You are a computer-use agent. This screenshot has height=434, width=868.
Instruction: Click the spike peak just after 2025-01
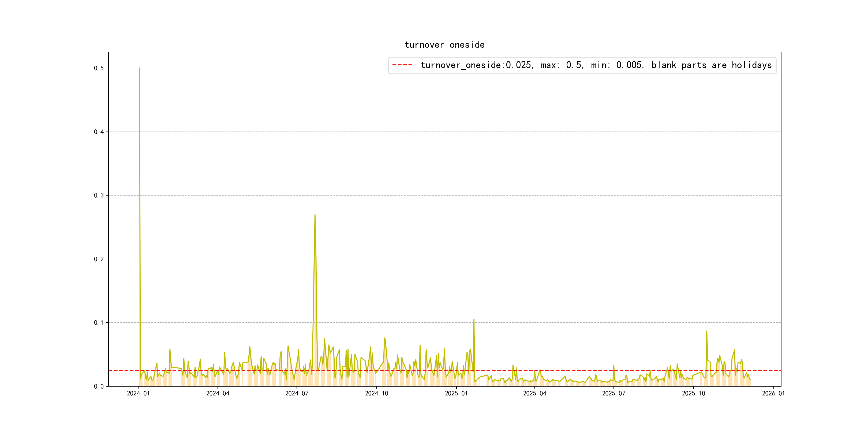[474, 320]
